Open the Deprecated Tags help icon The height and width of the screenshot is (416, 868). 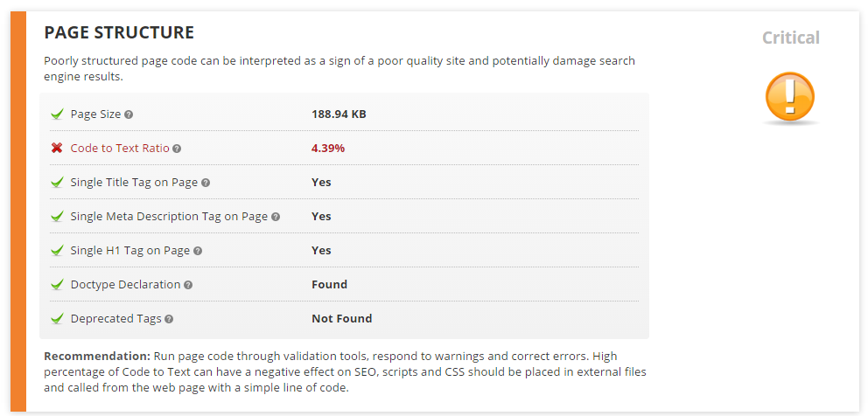pyautogui.click(x=169, y=319)
